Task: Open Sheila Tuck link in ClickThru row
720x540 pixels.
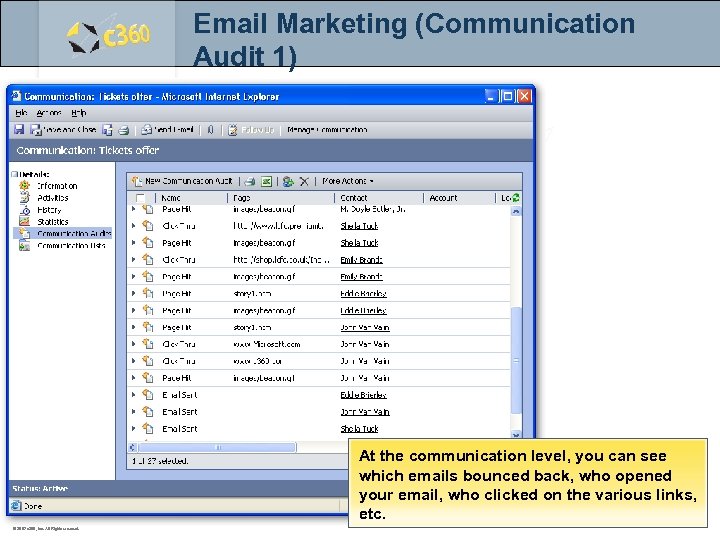Action: pyautogui.click(x=359, y=226)
